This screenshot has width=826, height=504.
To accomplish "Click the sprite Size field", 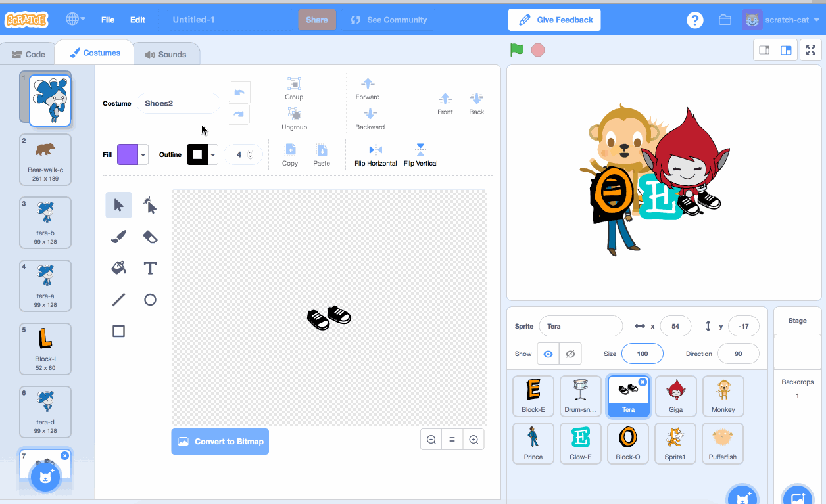I will [x=643, y=354].
